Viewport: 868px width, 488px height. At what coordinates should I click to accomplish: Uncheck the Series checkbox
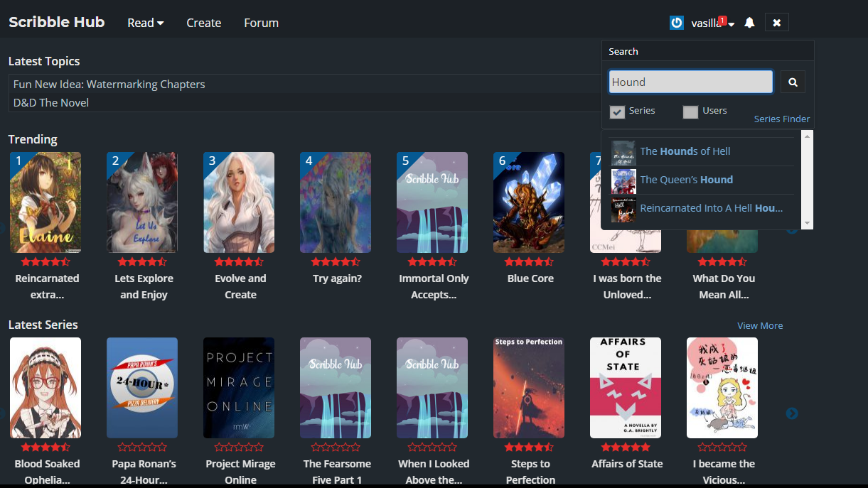(617, 112)
